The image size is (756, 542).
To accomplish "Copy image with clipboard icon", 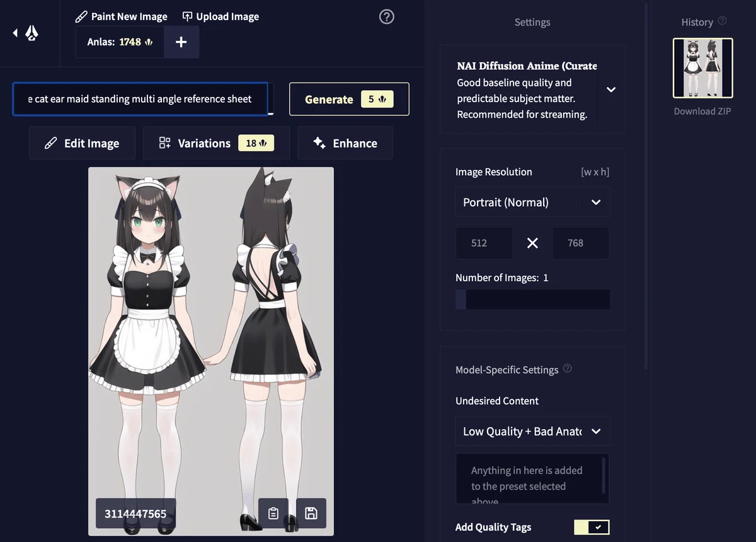I will click(273, 513).
